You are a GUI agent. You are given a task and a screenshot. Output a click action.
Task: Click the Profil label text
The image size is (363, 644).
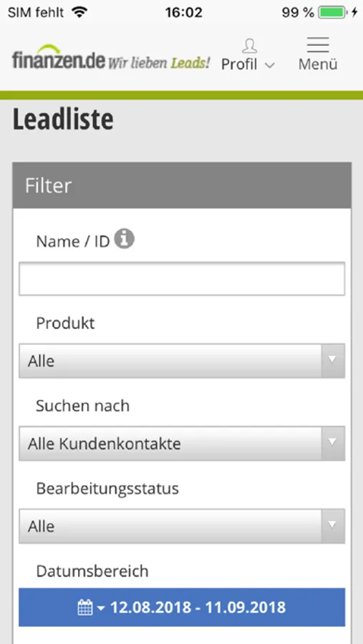pos(239,64)
